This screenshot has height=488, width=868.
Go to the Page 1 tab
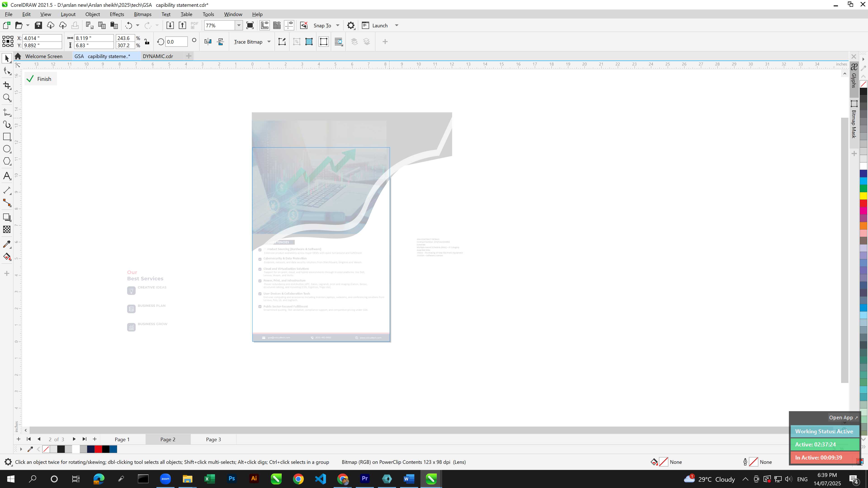[x=122, y=439]
